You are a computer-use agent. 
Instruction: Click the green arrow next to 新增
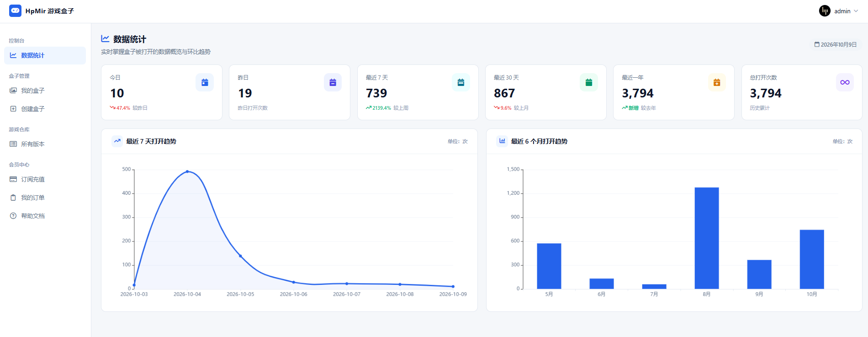coord(625,108)
